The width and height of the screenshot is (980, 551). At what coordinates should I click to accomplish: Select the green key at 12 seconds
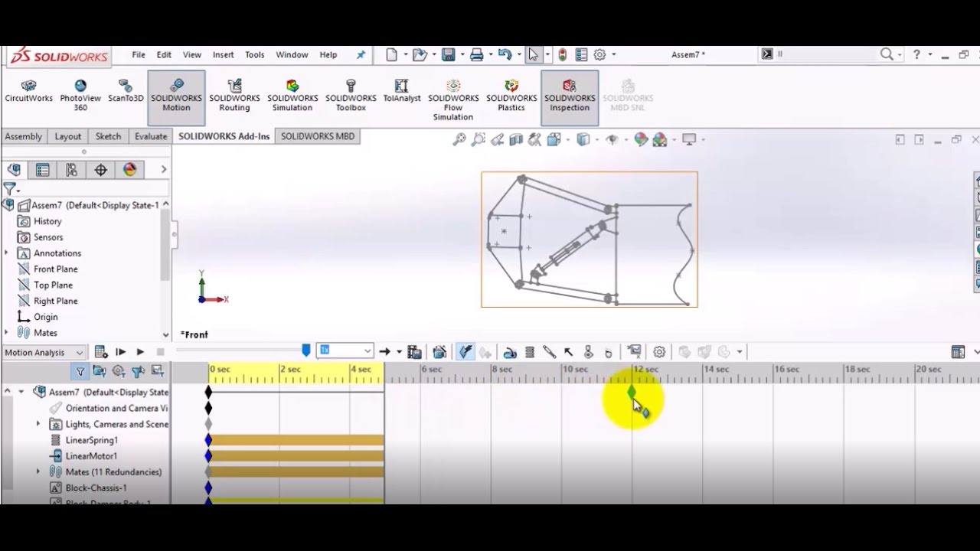[632, 392]
